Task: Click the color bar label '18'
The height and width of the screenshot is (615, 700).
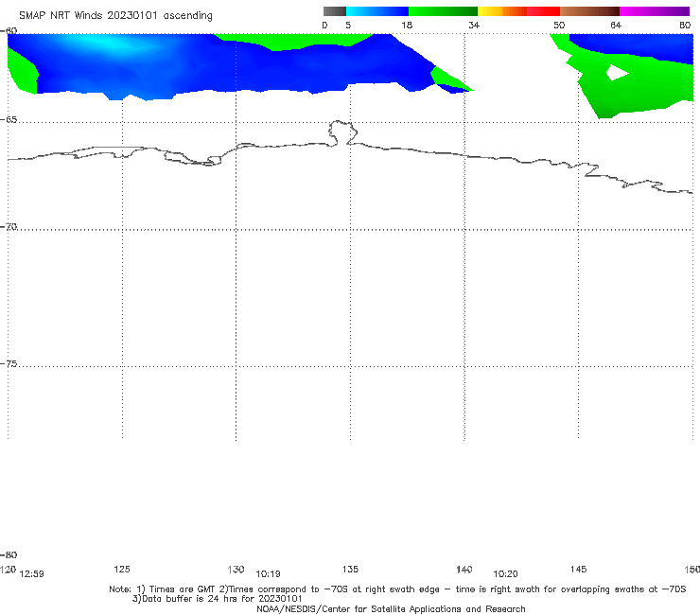Action: (407, 25)
